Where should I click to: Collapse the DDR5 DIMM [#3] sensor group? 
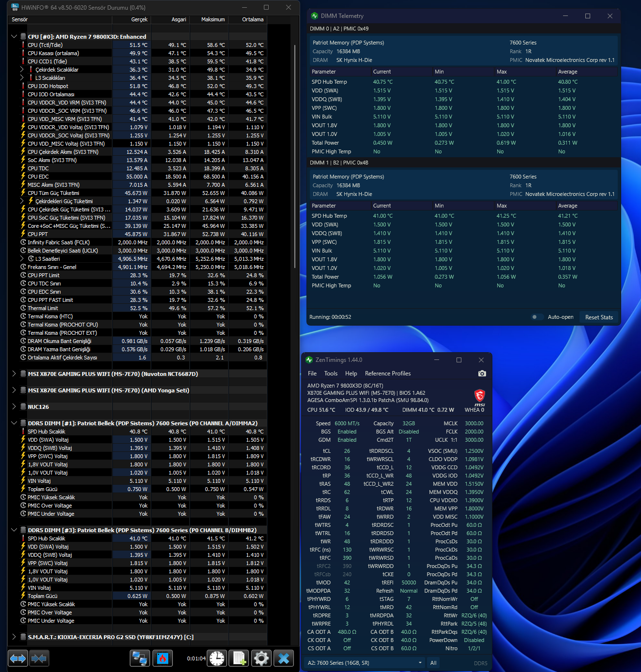pyautogui.click(x=14, y=530)
